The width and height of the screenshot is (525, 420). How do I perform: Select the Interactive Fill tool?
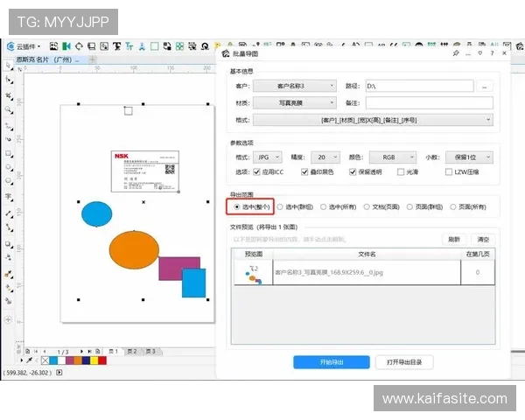click(x=9, y=288)
